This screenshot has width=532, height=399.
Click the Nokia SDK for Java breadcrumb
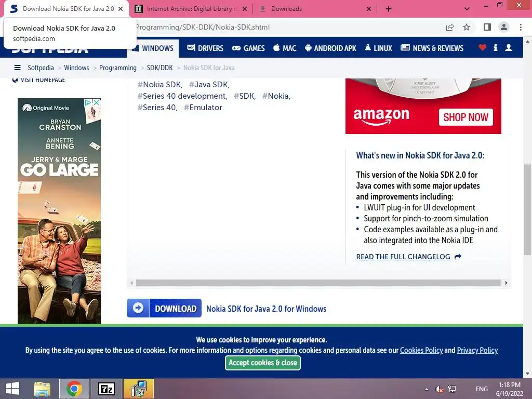209,68
